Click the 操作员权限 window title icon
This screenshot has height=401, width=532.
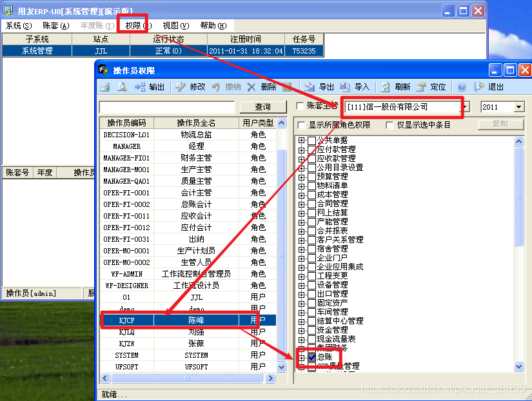[x=103, y=70]
